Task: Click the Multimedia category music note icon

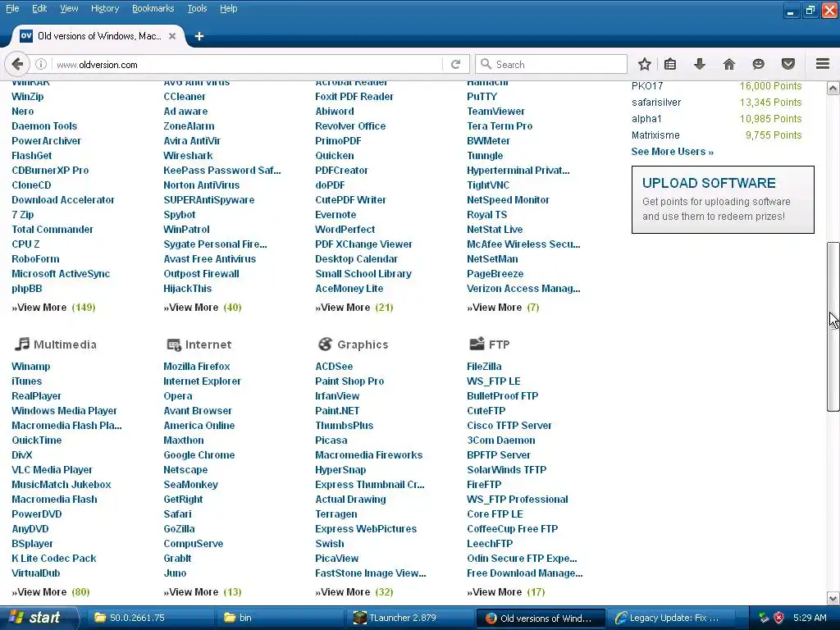Action: (21, 344)
